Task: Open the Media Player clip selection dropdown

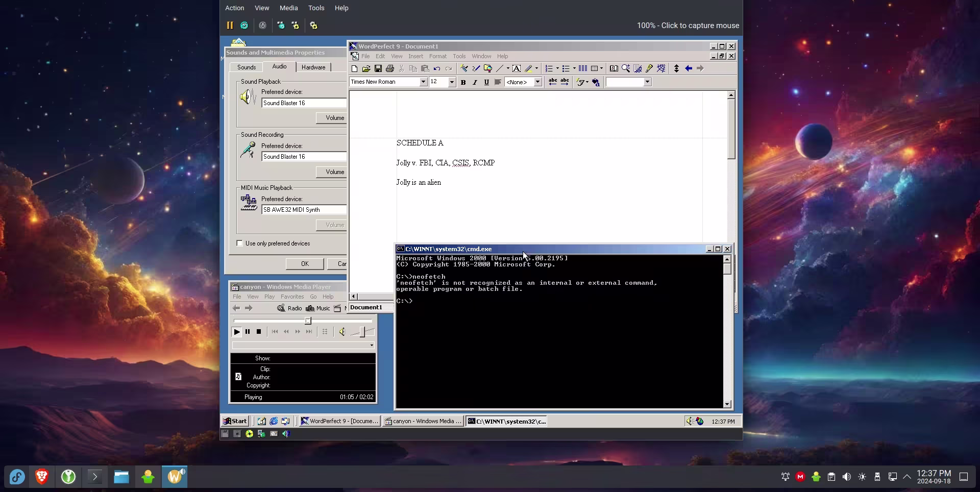Action: [372, 346]
